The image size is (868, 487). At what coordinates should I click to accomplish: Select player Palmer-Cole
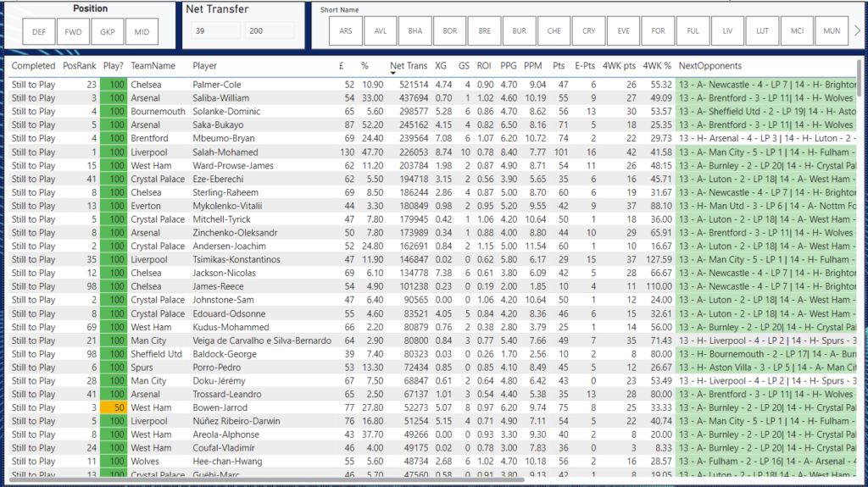point(216,85)
